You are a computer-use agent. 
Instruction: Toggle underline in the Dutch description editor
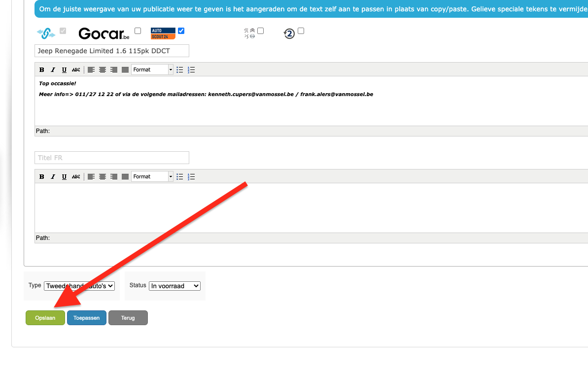[64, 70]
